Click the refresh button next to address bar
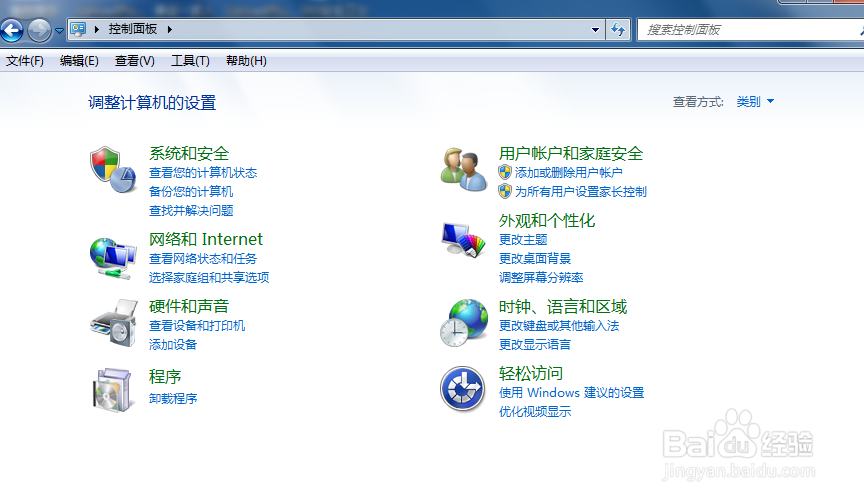 618,30
